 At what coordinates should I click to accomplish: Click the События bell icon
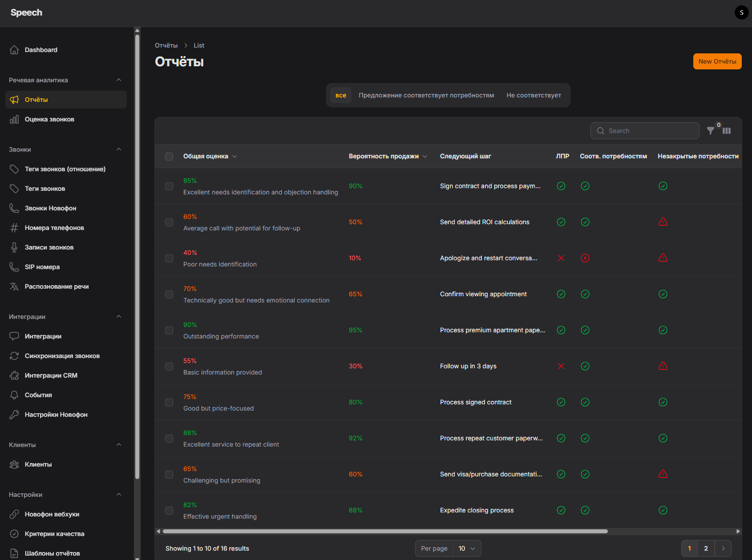pyautogui.click(x=14, y=395)
